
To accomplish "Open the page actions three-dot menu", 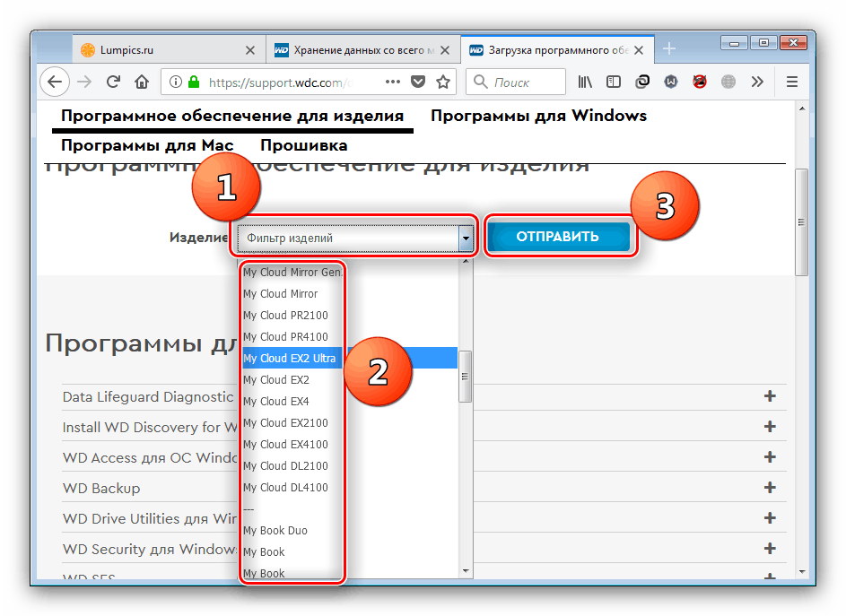I will [x=393, y=82].
